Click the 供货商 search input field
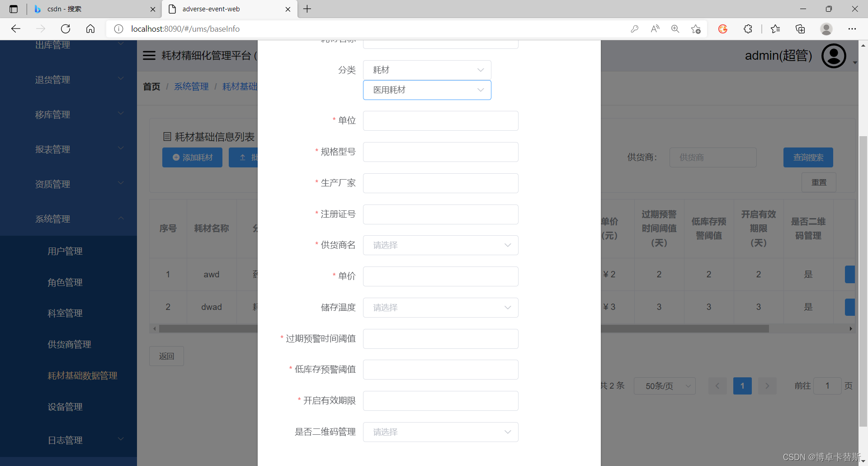Screen dimensions: 868x466 [713, 157]
